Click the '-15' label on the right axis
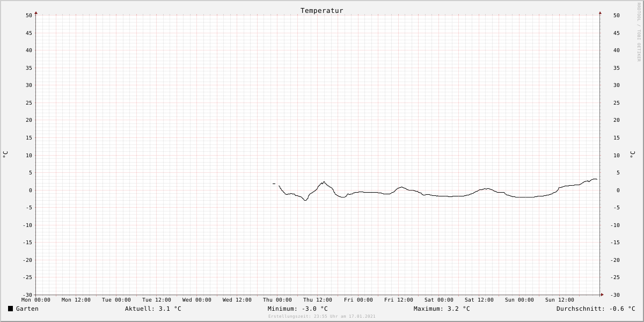The width and height of the screenshot is (644, 322). (x=616, y=242)
